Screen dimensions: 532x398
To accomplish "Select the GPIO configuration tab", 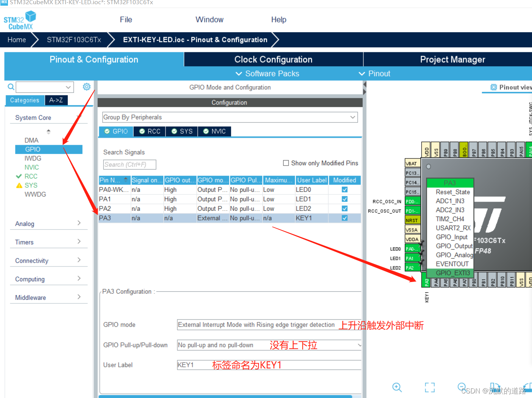I will (x=117, y=131).
